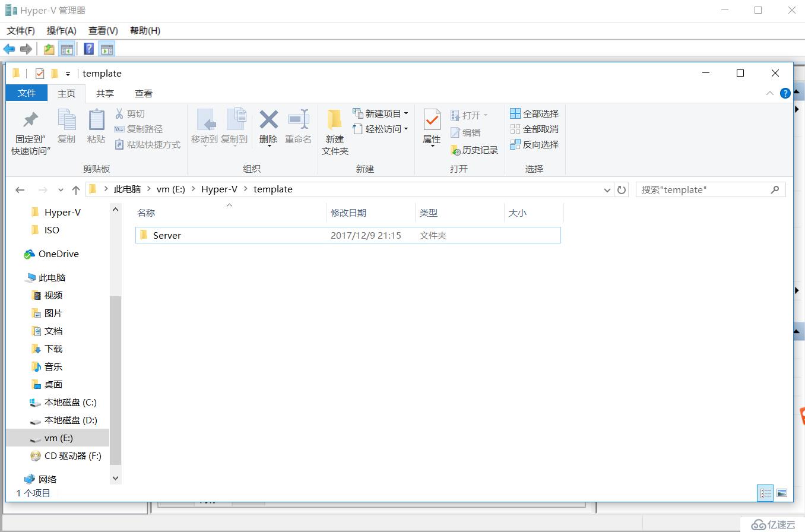Click History ribbon item
Viewport: 805px width, 532px height.
(x=474, y=150)
